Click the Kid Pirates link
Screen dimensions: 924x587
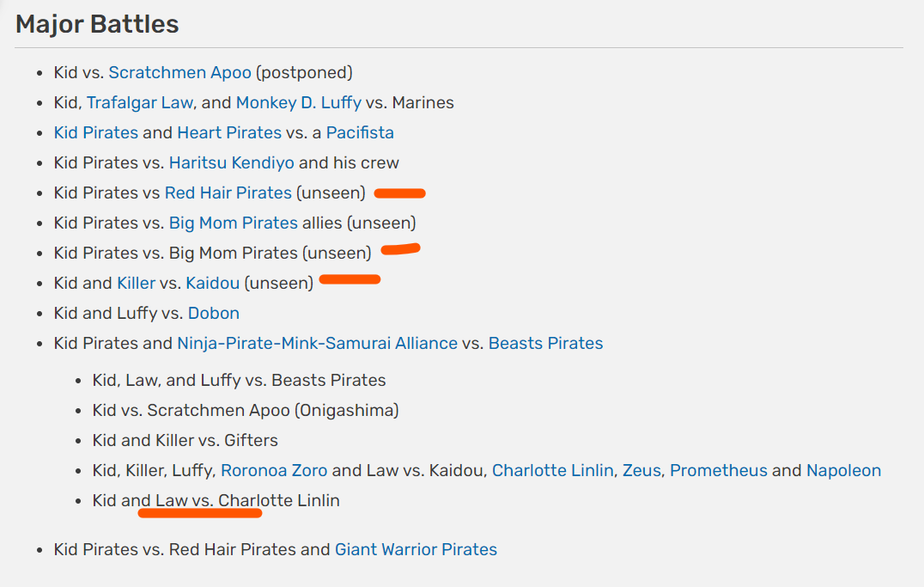[x=95, y=133]
